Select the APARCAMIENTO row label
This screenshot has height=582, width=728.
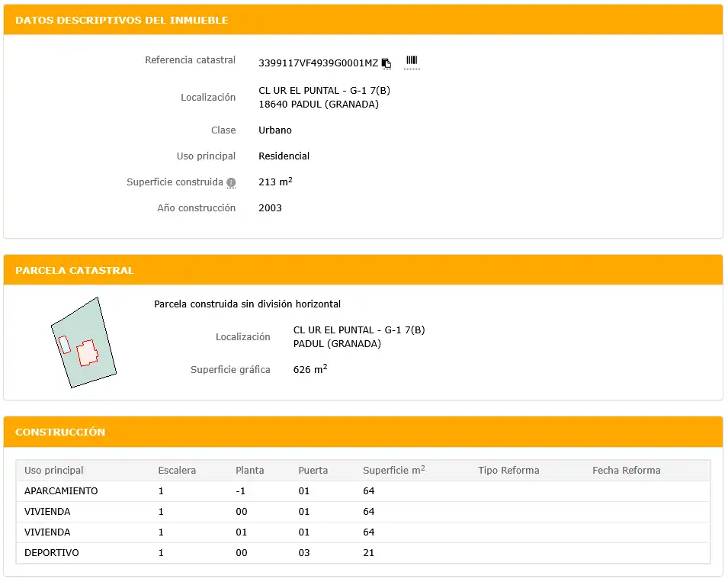pyautogui.click(x=61, y=491)
